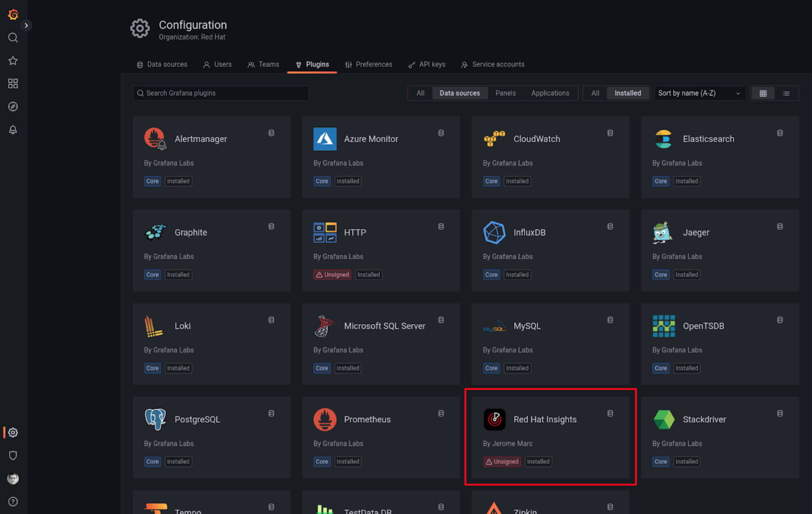
Task: Open the Red Hat Insights plugin title
Action: tap(545, 419)
